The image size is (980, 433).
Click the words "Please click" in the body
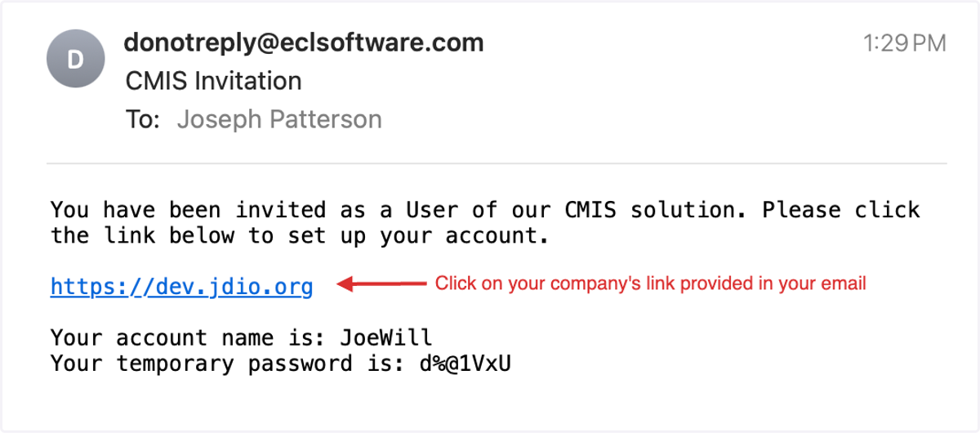842,210
